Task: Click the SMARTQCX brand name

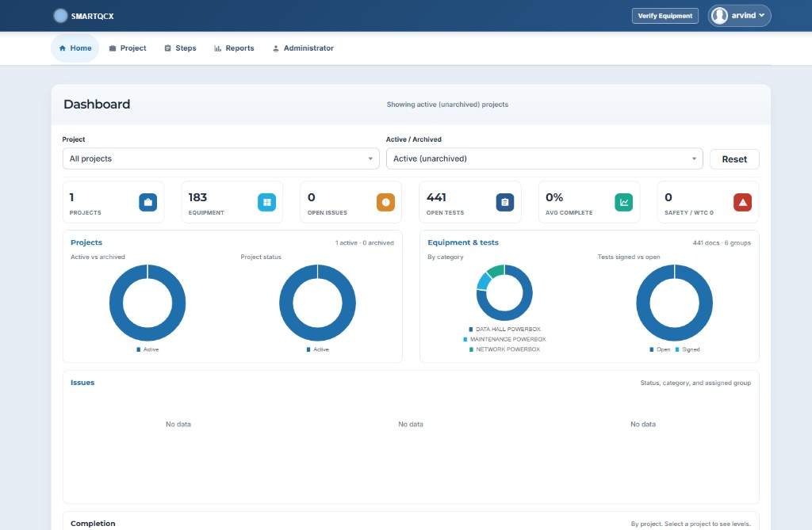Action: 92,16
